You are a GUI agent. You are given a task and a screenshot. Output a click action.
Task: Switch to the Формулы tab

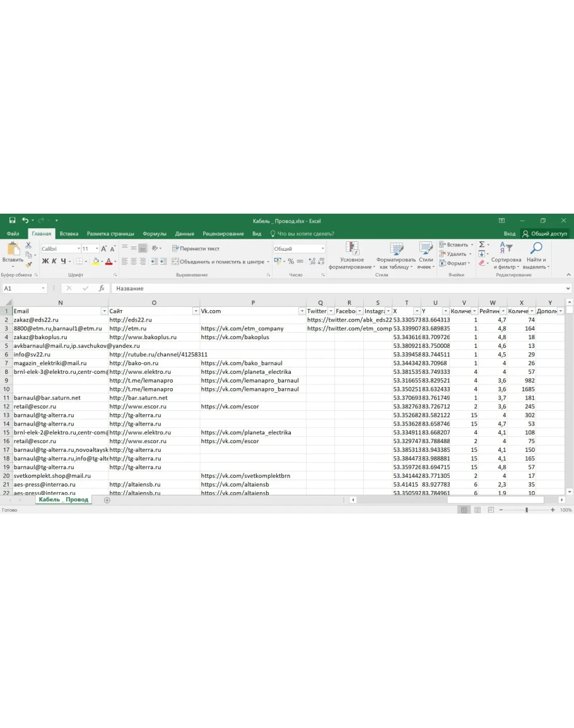pyautogui.click(x=155, y=234)
